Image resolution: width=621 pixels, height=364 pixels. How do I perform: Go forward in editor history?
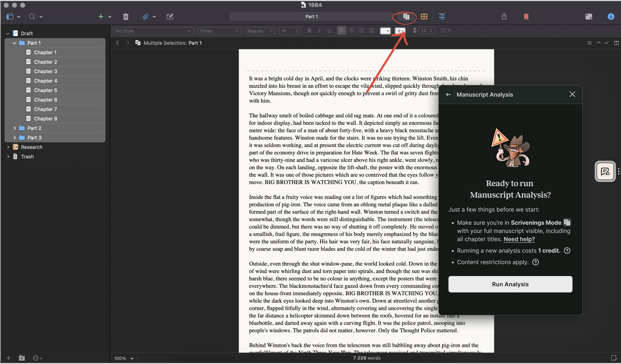tap(128, 43)
